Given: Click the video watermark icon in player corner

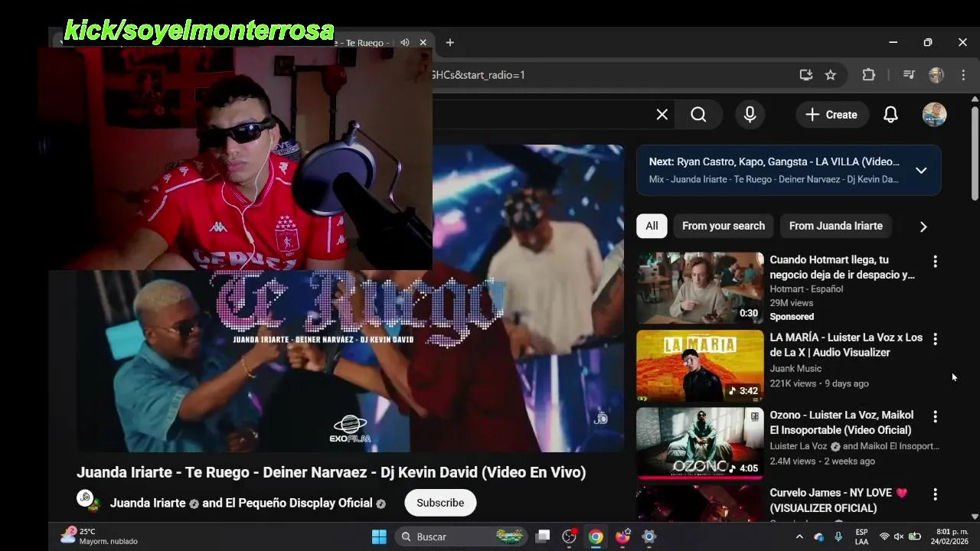Looking at the screenshot, I should [601, 418].
